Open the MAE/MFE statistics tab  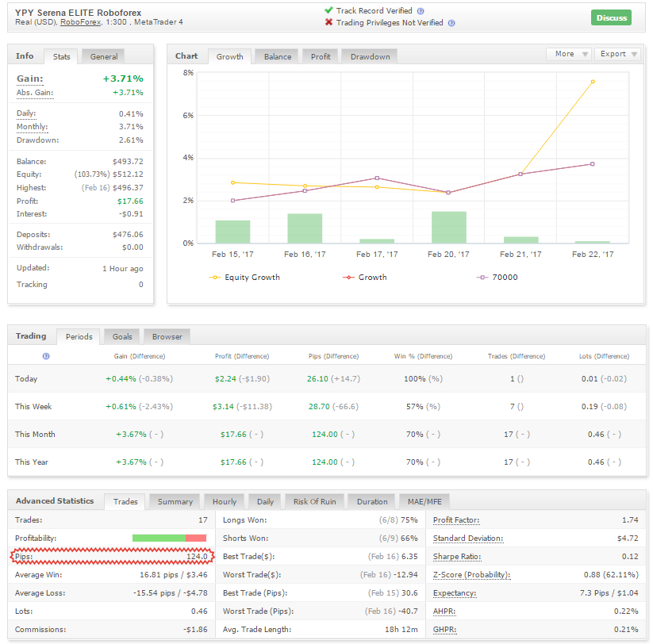click(424, 502)
